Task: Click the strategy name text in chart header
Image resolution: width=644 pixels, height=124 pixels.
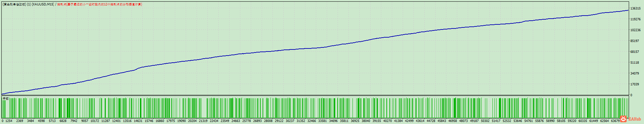Action: (x=14, y=4)
